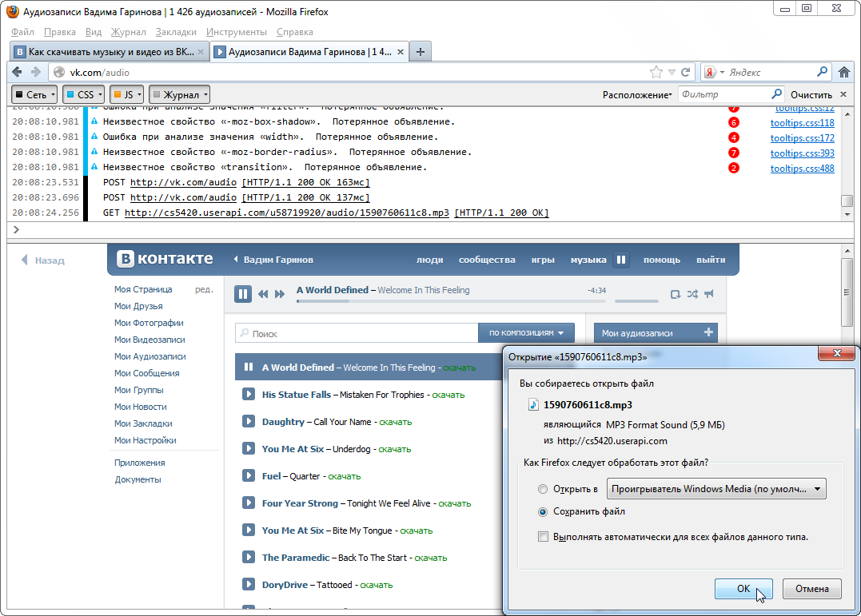Screen dimensions: 861x616
Task: Open Проигрыватель Windows Media application dropdown
Action: point(716,489)
